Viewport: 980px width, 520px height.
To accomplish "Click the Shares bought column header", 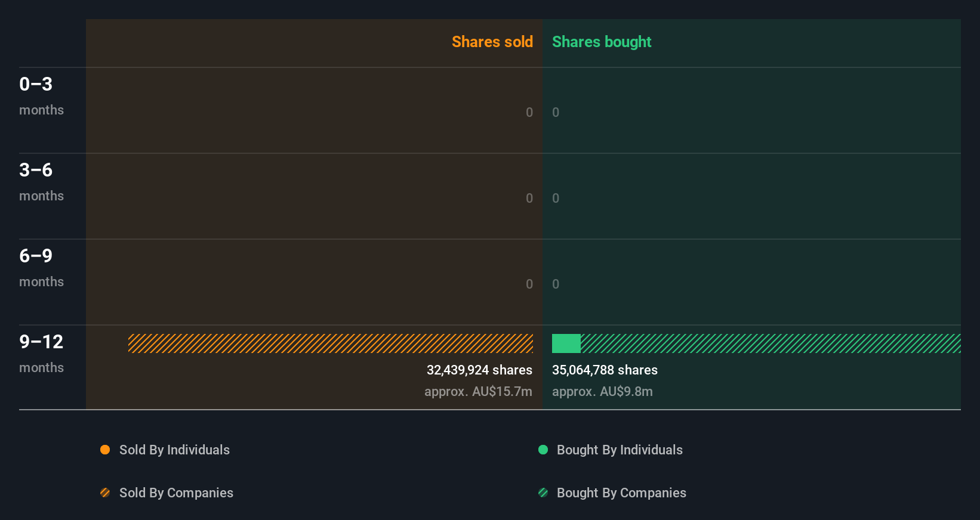I will (602, 42).
